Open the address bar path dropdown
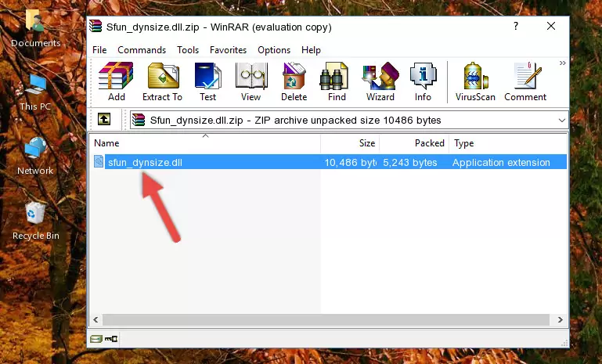Viewport: 602px width, 364px height. (x=562, y=121)
